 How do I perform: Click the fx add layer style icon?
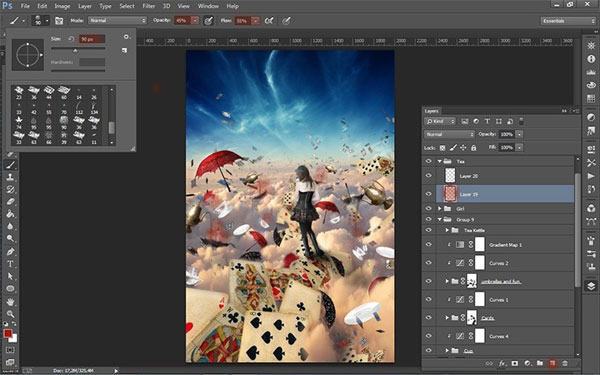pos(502,363)
